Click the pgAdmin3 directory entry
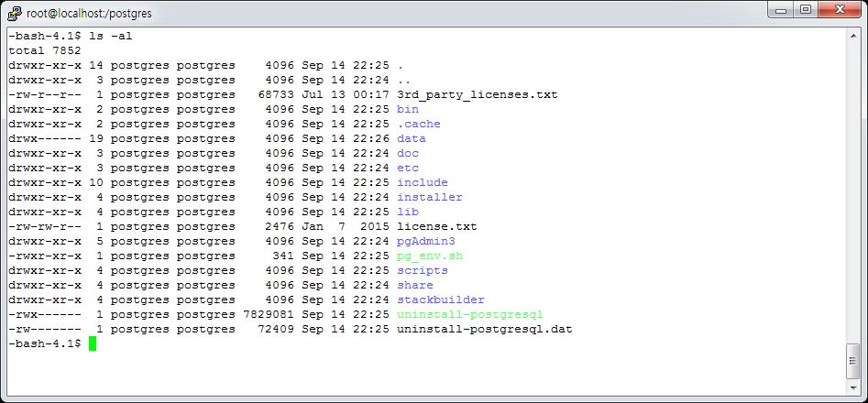Viewport: 868px width, 403px height. pyautogui.click(x=426, y=241)
